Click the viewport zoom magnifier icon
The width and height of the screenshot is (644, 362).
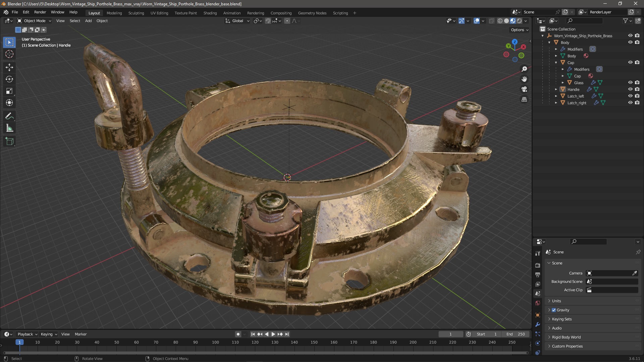click(524, 69)
